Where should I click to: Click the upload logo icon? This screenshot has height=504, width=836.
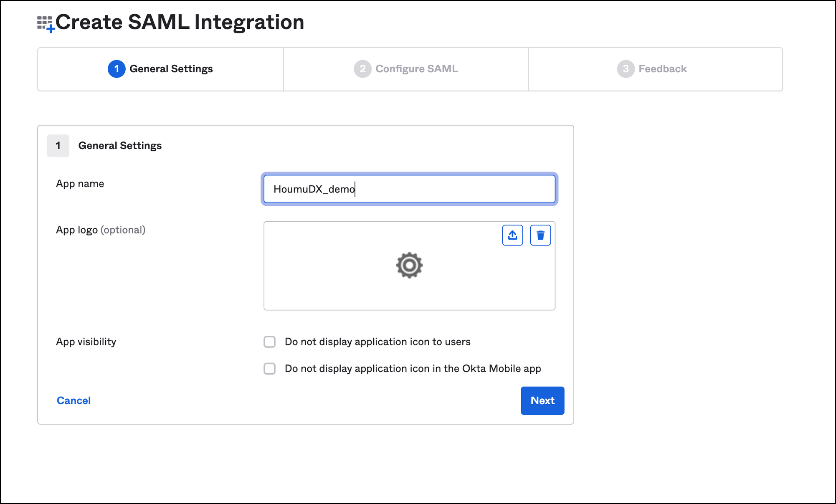pyautogui.click(x=512, y=235)
